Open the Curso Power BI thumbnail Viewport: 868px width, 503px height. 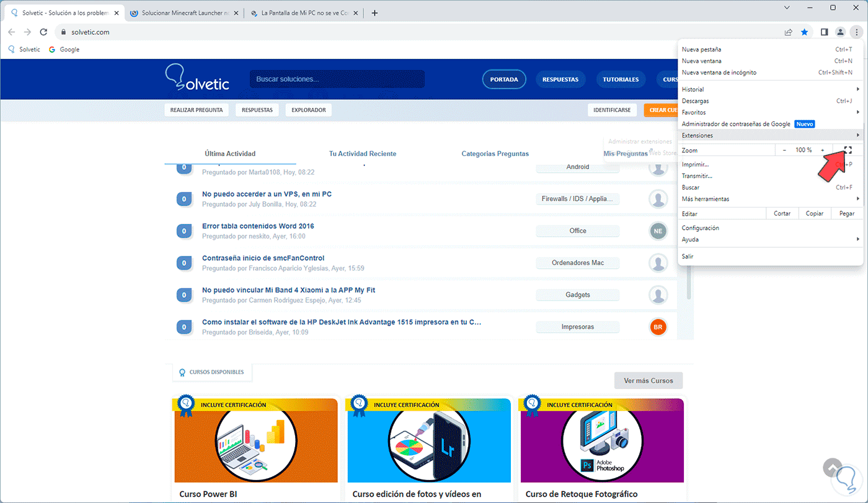(x=256, y=440)
